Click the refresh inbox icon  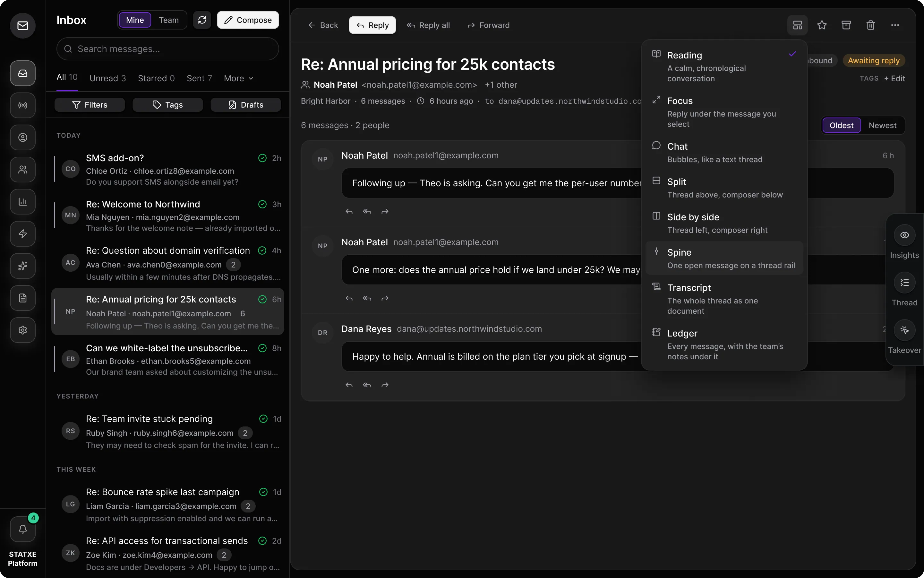coord(202,20)
